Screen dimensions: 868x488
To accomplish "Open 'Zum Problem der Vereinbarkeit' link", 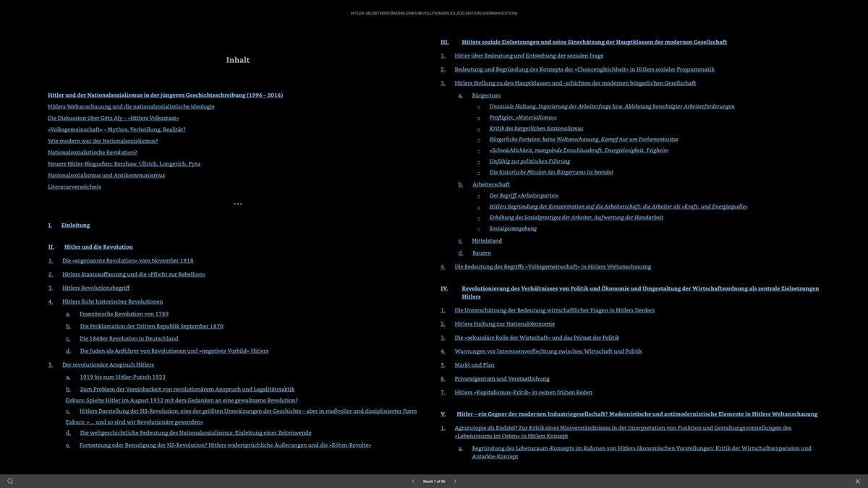I will [187, 389].
